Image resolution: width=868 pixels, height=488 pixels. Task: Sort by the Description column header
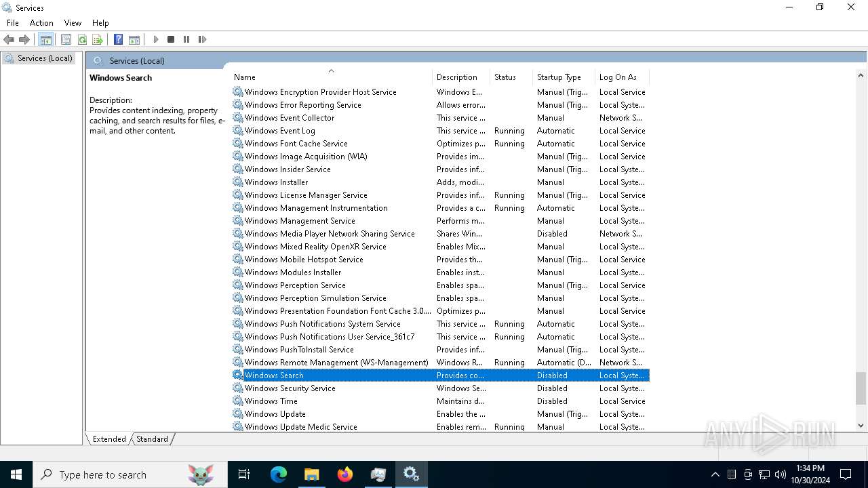(461, 77)
